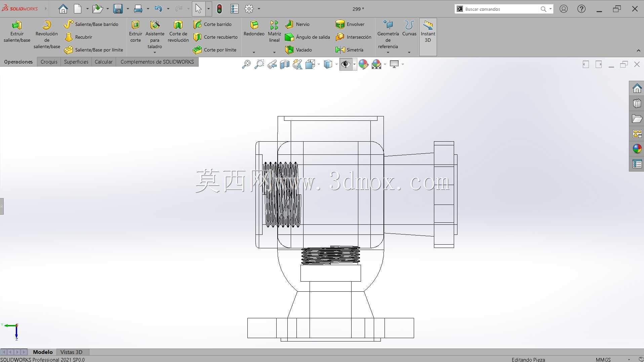This screenshot has height=362, width=644.
Task: Expand Asistente para taladro dropdown
Action: 155,52
